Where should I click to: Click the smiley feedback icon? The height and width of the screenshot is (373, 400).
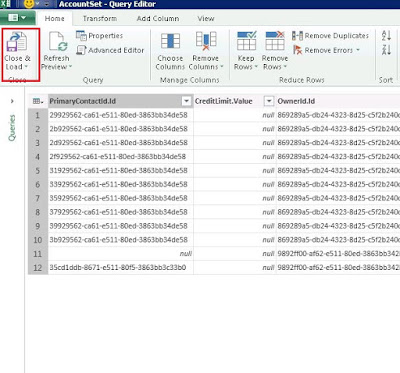29,4
